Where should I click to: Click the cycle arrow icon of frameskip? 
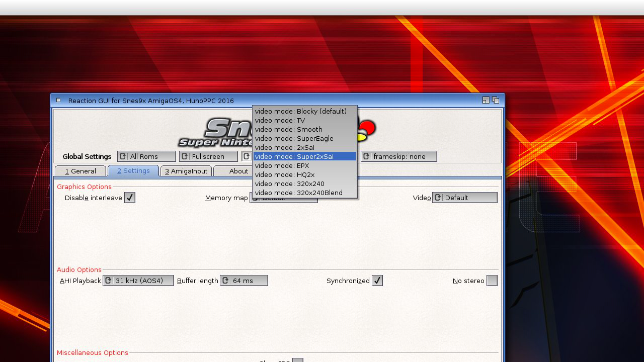[x=366, y=156]
